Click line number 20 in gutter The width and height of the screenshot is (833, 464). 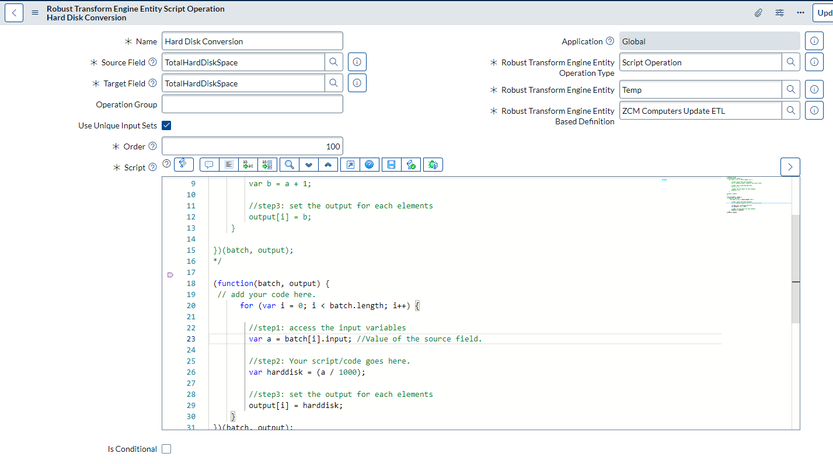[x=191, y=306]
